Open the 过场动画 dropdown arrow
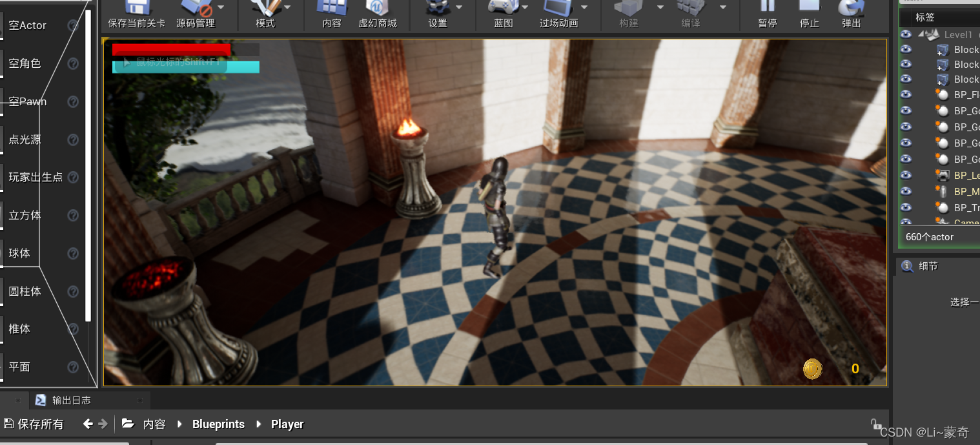The width and height of the screenshot is (980, 445). 584,7
